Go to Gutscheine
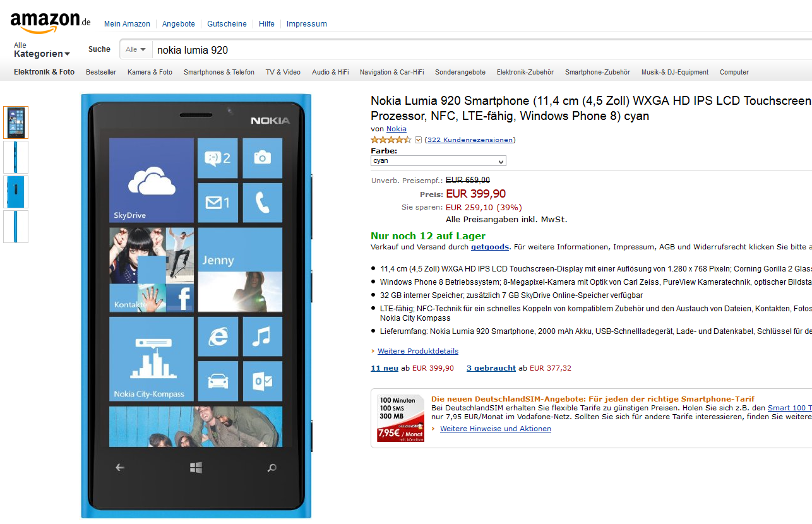812x524 pixels. (x=227, y=24)
